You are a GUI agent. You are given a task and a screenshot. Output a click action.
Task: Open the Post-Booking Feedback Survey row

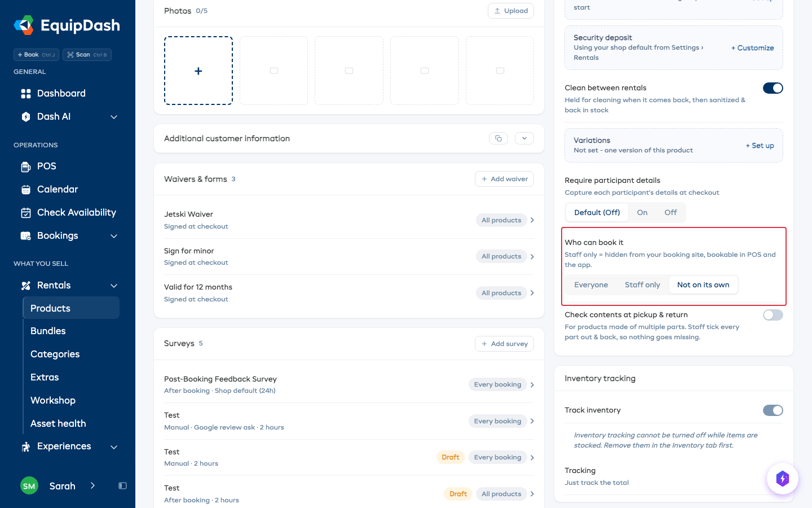tap(349, 384)
